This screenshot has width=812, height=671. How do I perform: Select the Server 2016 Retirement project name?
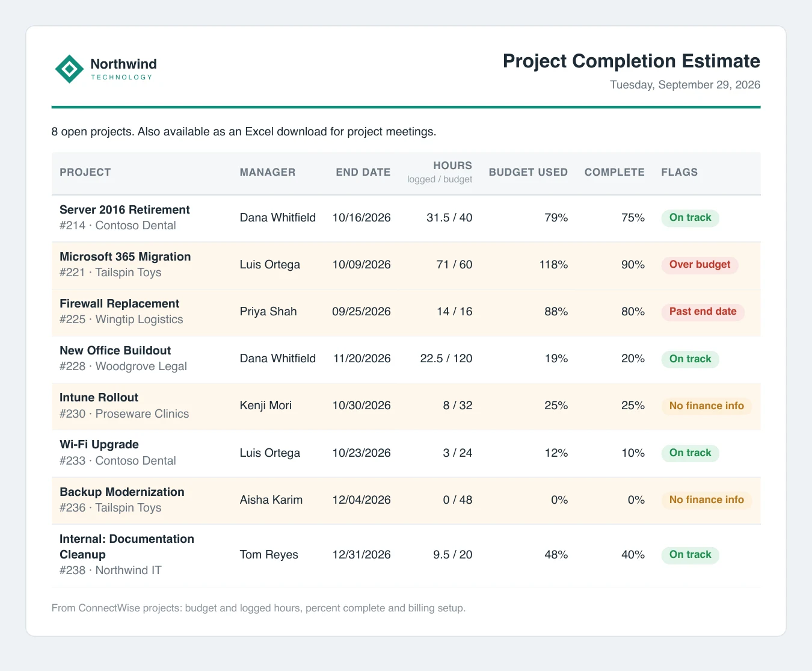(125, 209)
